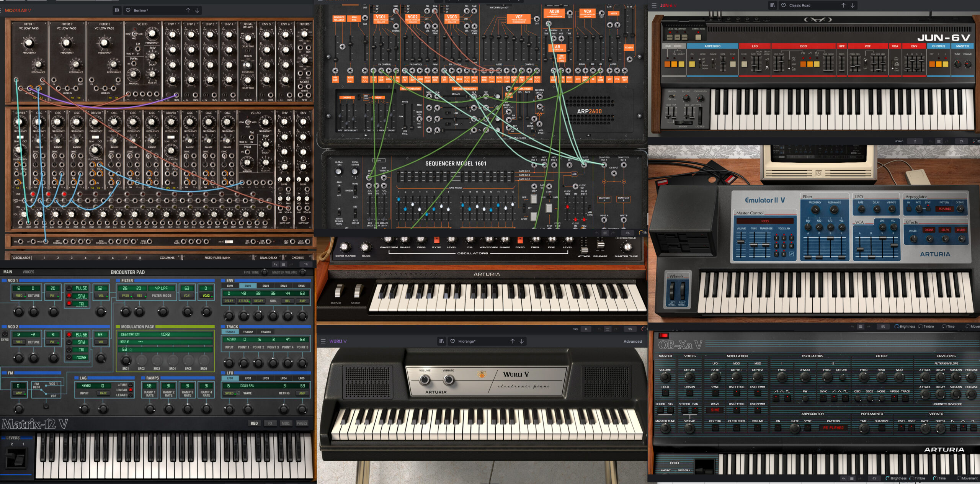Open Modulation Page DESTINATION VCA2 selector
Screen dimensions: 980x484
(x=165, y=334)
